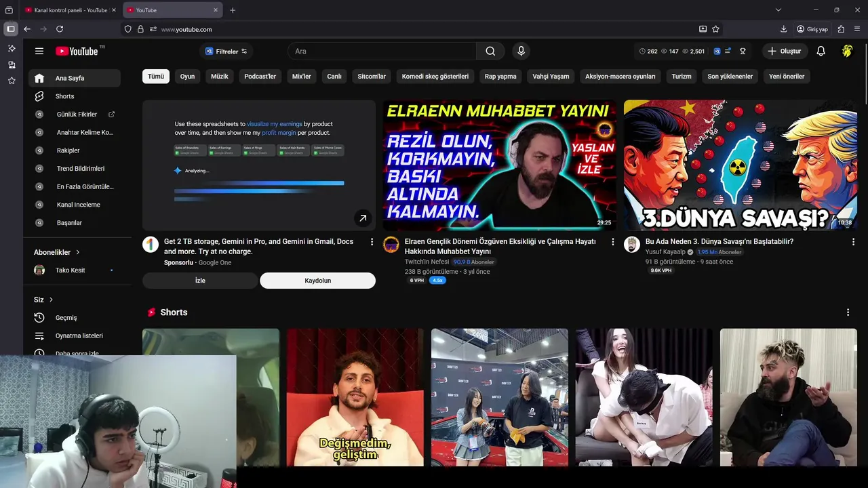Open Yusuf Kayaalp channel link
Screen dimensions: 868x488
pos(665,251)
